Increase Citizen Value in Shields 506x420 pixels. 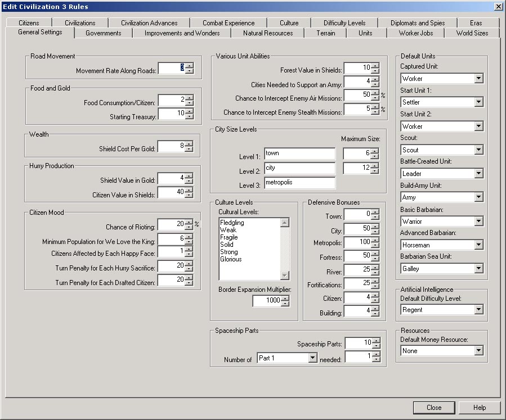pyautogui.click(x=189, y=189)
